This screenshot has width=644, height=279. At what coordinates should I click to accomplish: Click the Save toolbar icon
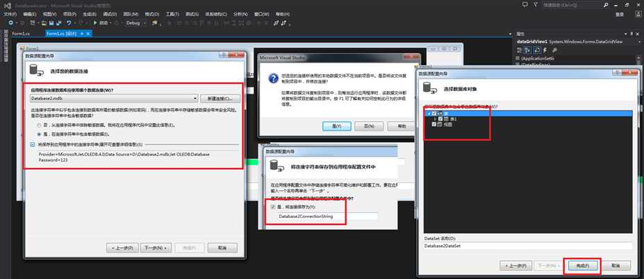tap(51, 23)
